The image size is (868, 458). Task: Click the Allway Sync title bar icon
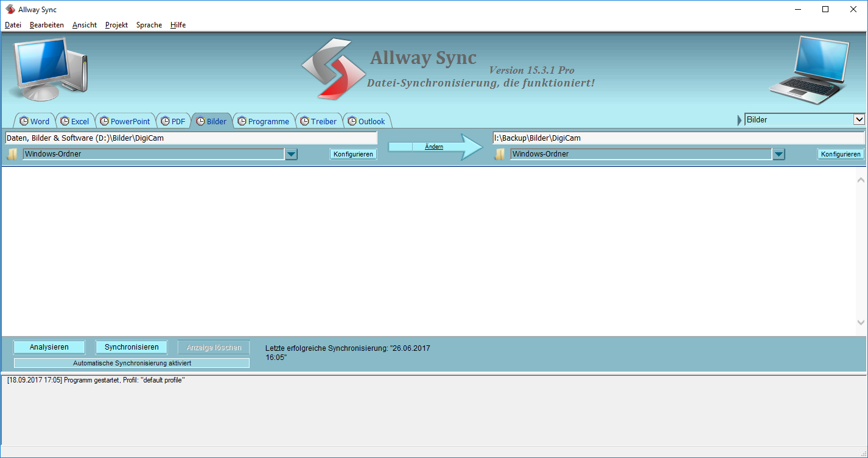(10, 9)
